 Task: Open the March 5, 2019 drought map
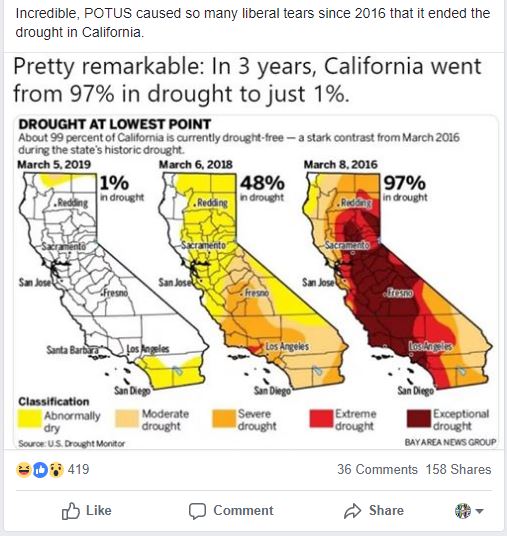tap(113, 281)
